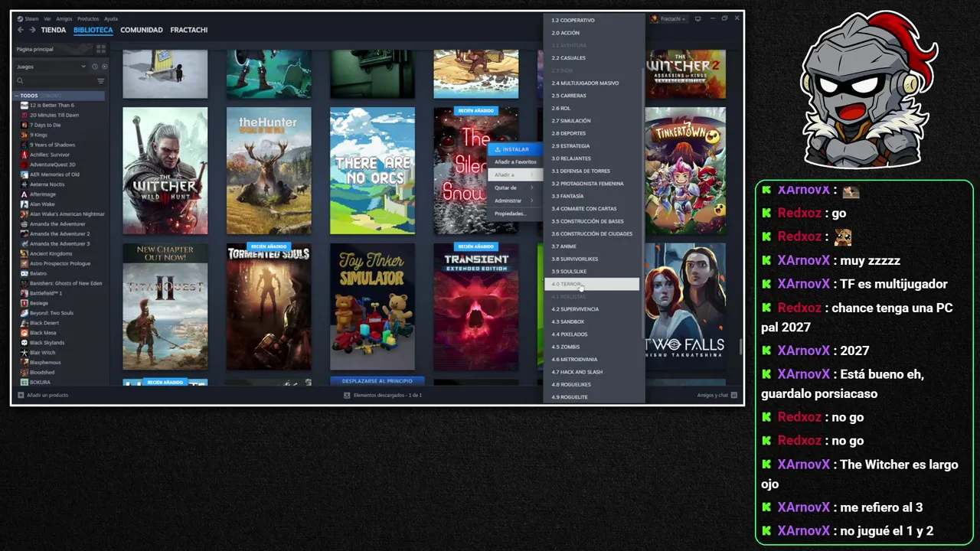Viewport: 980px width, 551px height.
Task: Click the library grid vertical scrollbar
Action: click(x=740, y=346)
